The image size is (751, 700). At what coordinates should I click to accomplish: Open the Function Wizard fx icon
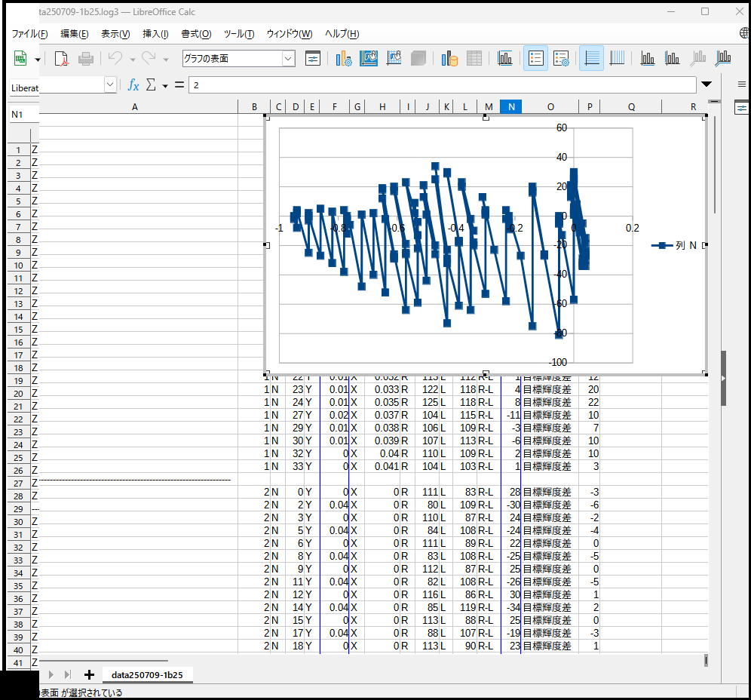[133, 84]
